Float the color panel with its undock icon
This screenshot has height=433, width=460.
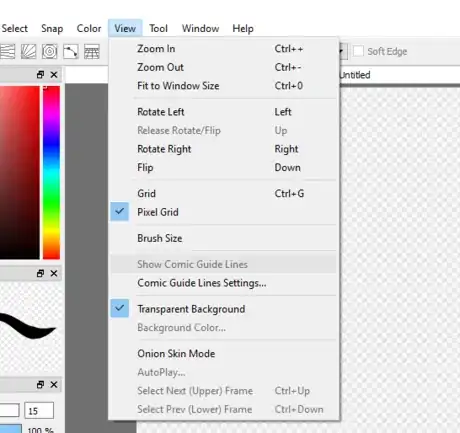40,75
